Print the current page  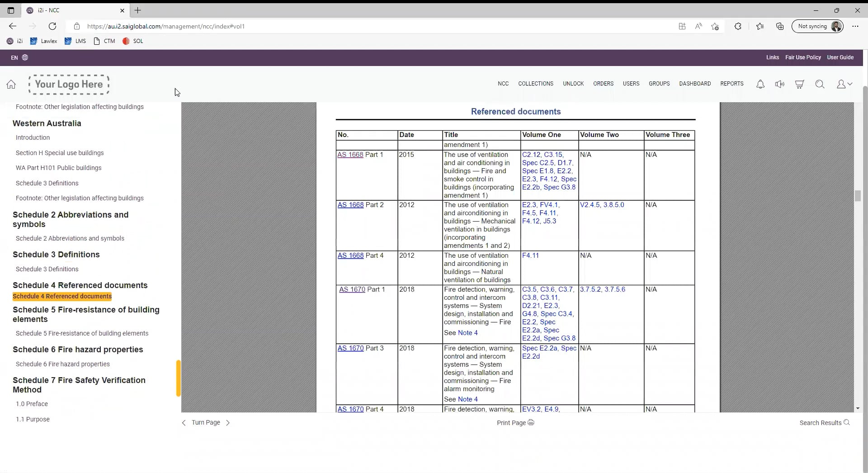(x=515, y=423)
